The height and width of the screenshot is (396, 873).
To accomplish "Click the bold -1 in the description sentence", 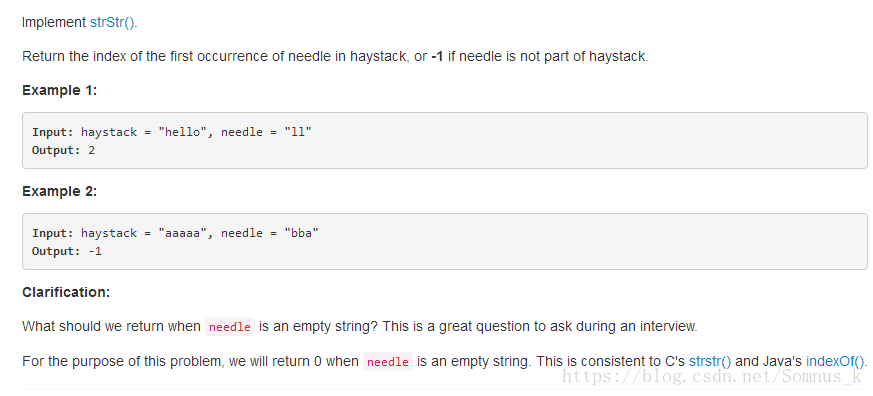I will coord(437,57).
